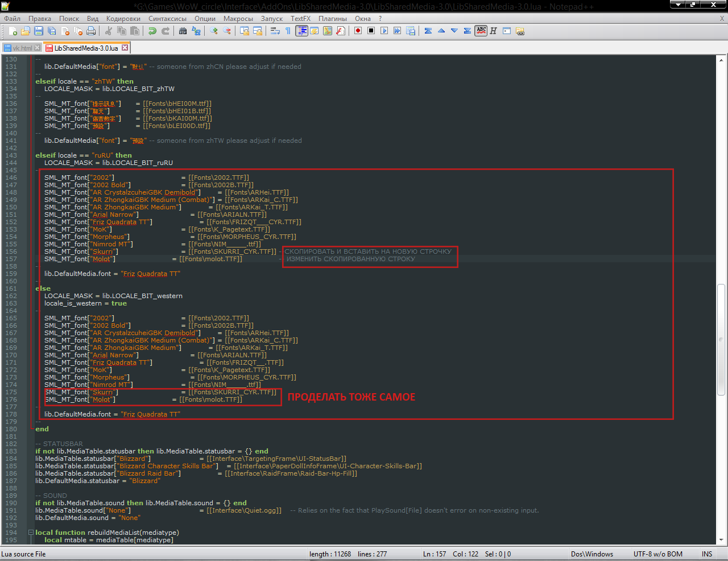
Task: Copy selection using the toolbar copy icon
Action: (121, 31)
